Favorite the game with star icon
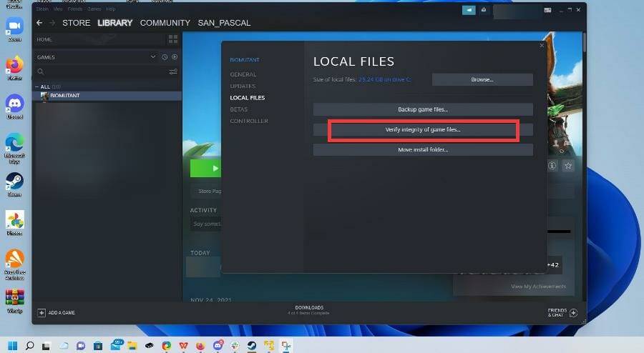 (568, 166)
